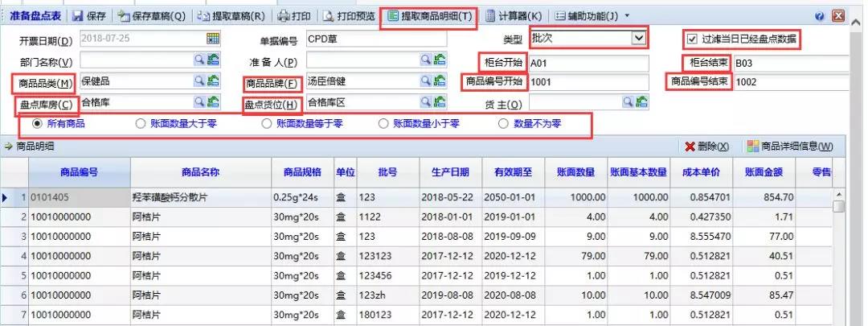Click the search magnifier in 准备人 field
Screen dimensions: 868x326
(x=426, y=60)
